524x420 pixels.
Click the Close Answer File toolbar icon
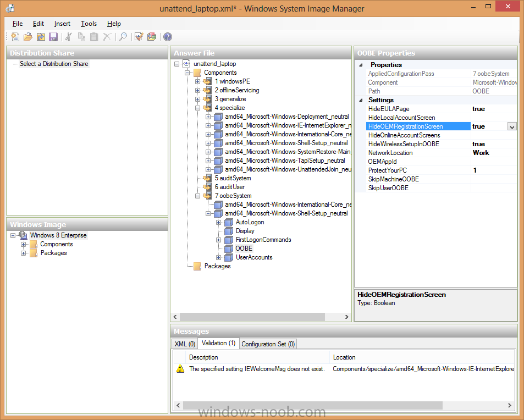click(41, 37)
